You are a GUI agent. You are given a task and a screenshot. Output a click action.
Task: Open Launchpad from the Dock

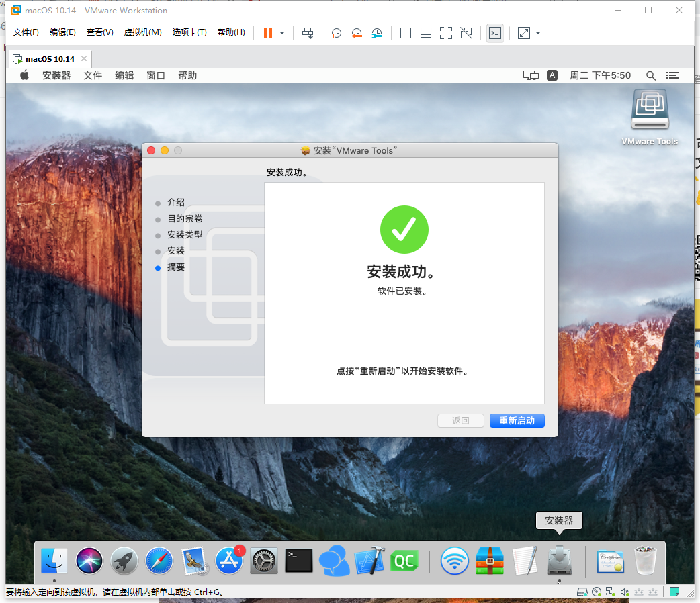coord(124,561)
